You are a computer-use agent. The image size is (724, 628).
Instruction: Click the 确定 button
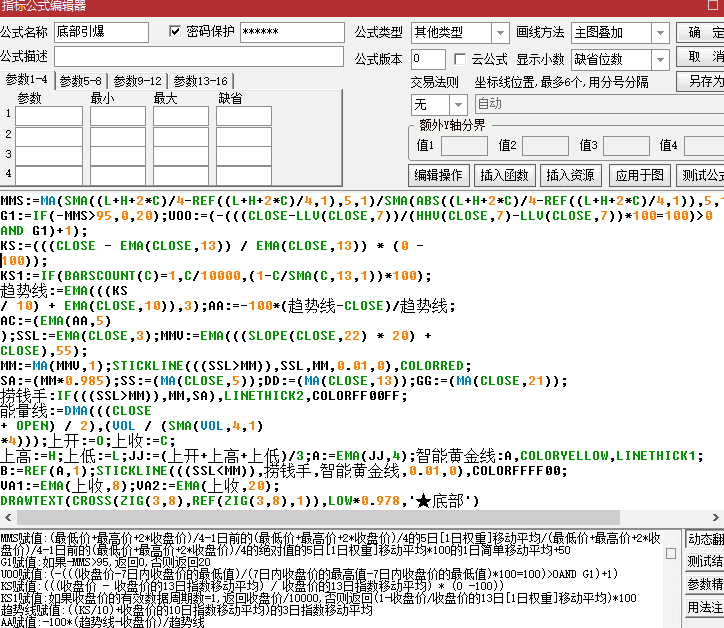click(705, 32)
